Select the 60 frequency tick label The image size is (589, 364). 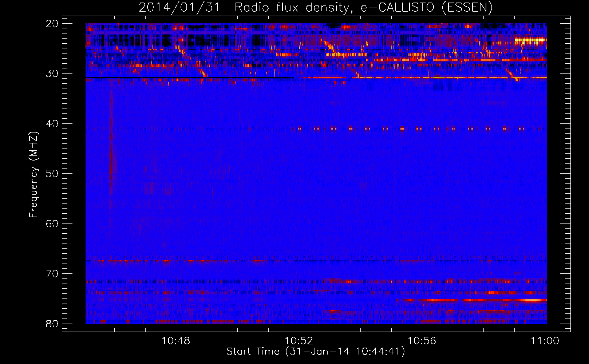[52, 223]
